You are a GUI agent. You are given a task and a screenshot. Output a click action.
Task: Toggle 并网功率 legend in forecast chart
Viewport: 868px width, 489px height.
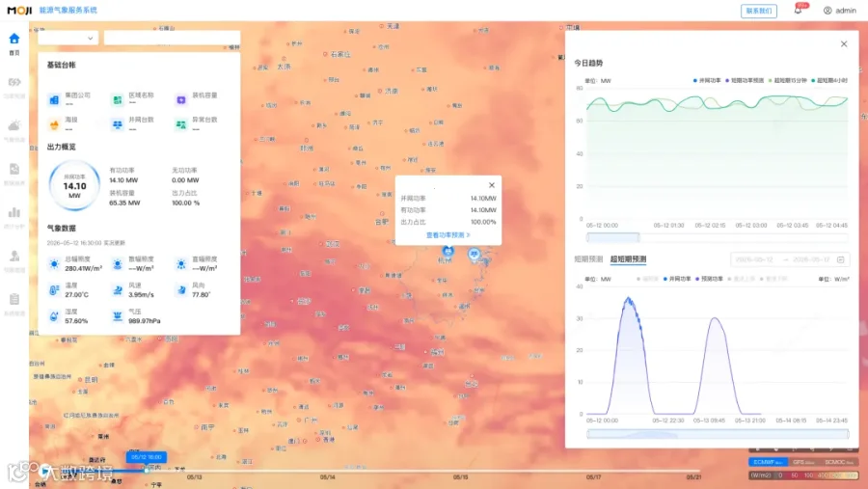[x=677, y=279]
